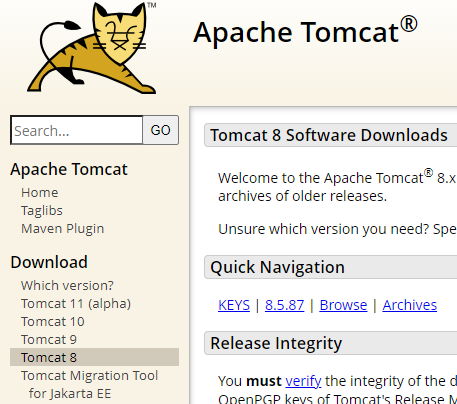Click the Apache Tomcat cat logo
This screenshot has height=404, width=457.
pyautogui.click(x=92, y=48)
